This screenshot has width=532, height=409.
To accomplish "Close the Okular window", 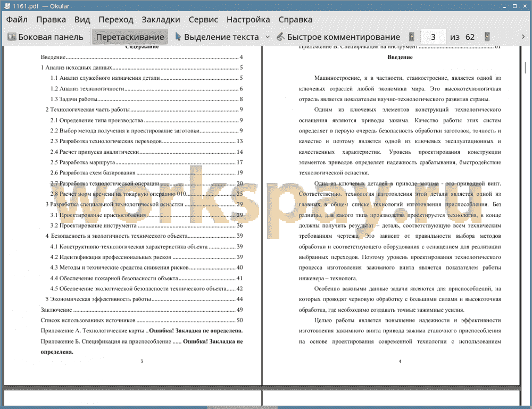I will point(525,6).
